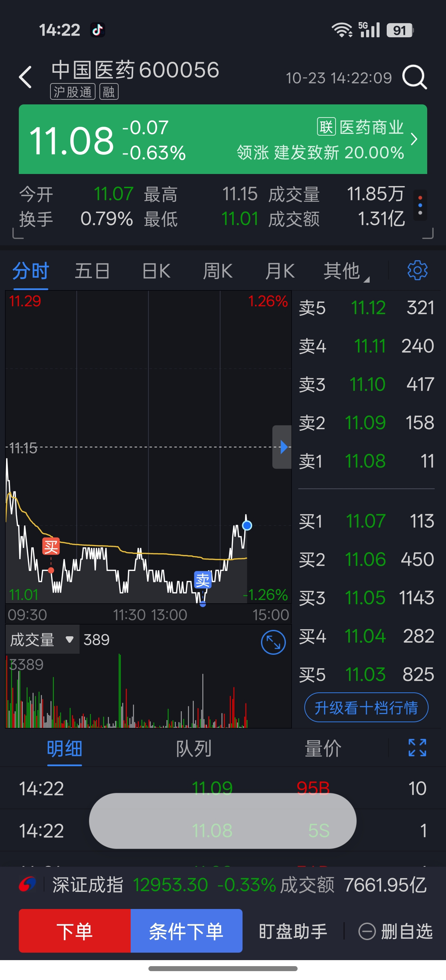The image size is (446, 980).
Task: Tap the 买1 order row at 11.07
Action: (366, 521)
